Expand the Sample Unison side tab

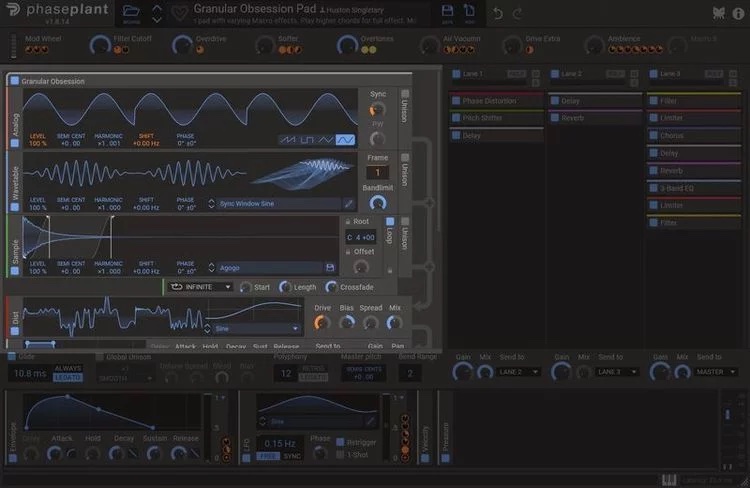point(405,239)
